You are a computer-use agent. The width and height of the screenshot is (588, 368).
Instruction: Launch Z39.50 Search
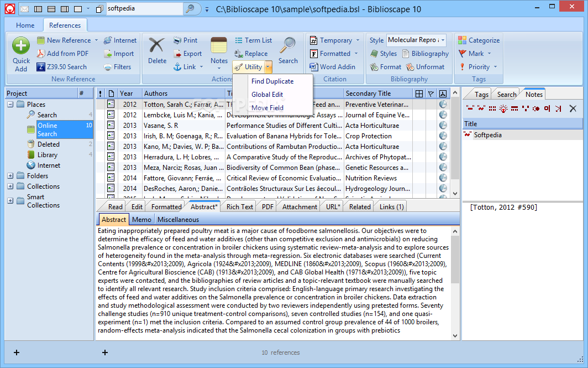pyautogui.click(x=62, y=67)
